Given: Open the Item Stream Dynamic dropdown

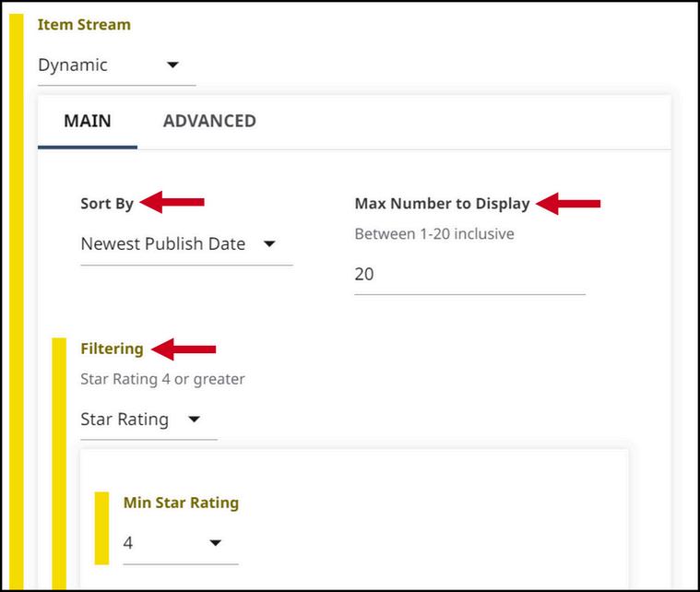Looking at the screenshot, I should [116, 66].
